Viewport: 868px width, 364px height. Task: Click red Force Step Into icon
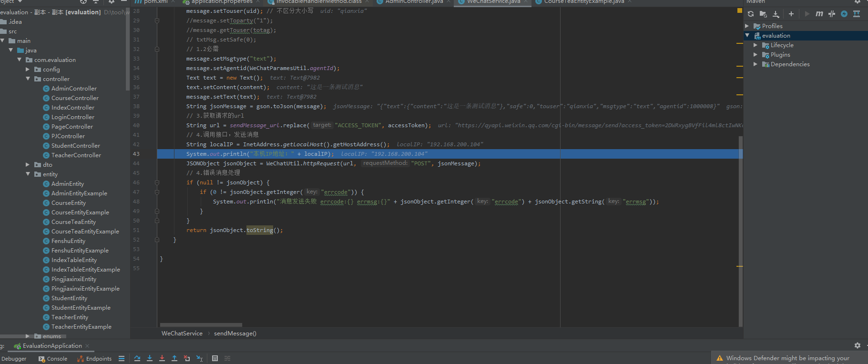pyautogui.click(x=162, y=358)
